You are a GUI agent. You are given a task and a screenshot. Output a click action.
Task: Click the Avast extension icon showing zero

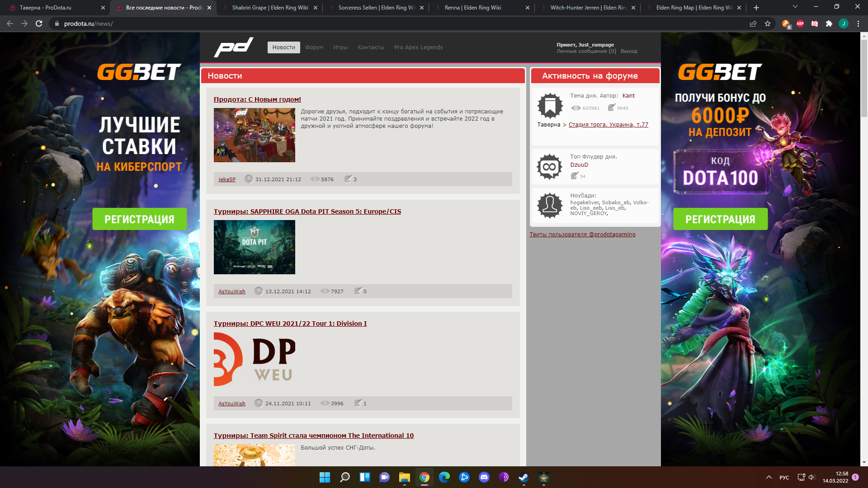pos(786,23)
